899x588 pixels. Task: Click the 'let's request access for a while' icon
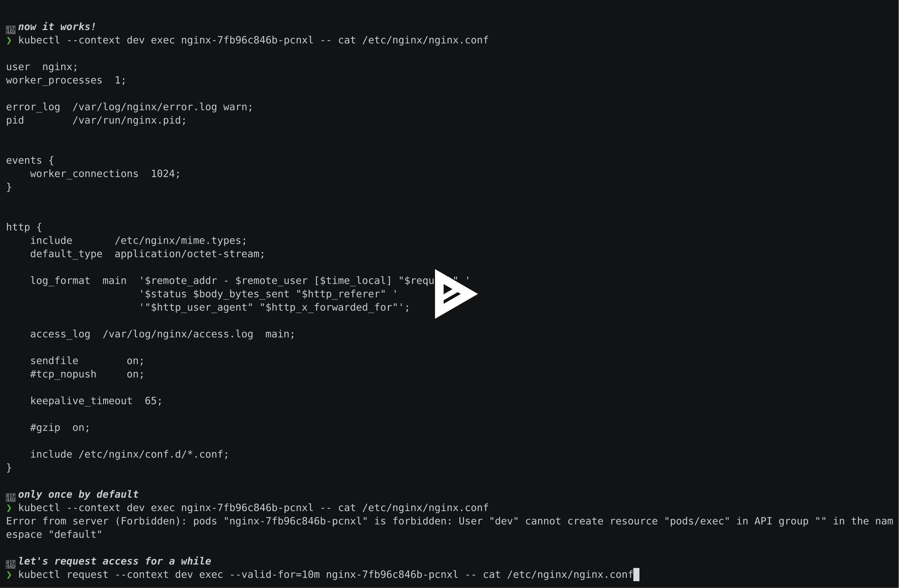[10, 561]
